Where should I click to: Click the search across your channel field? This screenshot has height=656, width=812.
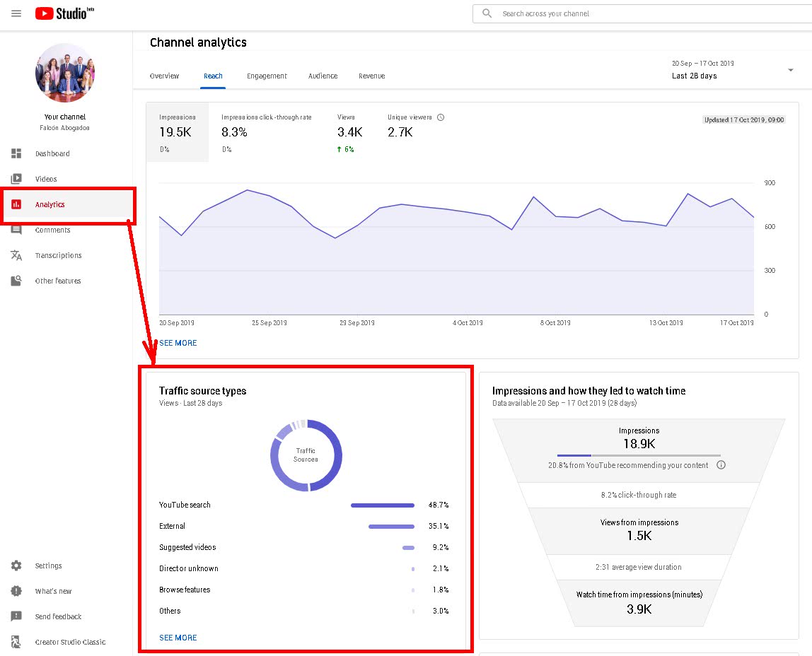tap(637, 13)
